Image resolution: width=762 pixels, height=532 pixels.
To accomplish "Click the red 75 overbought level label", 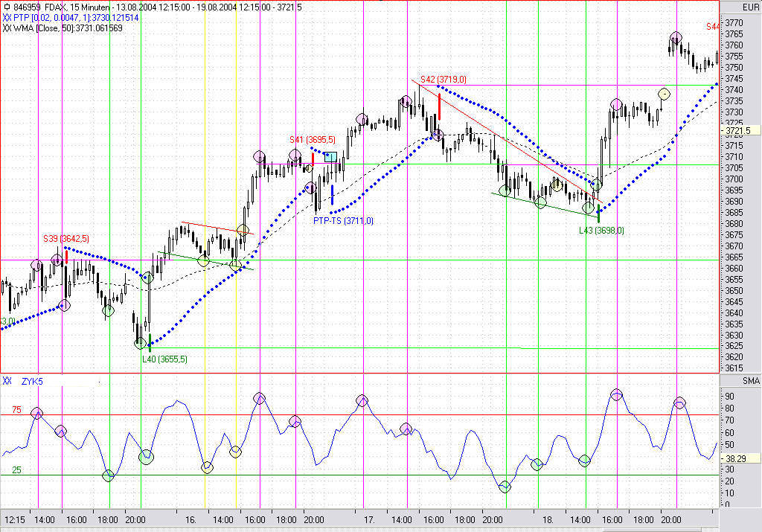I will (x=17, y=409).
